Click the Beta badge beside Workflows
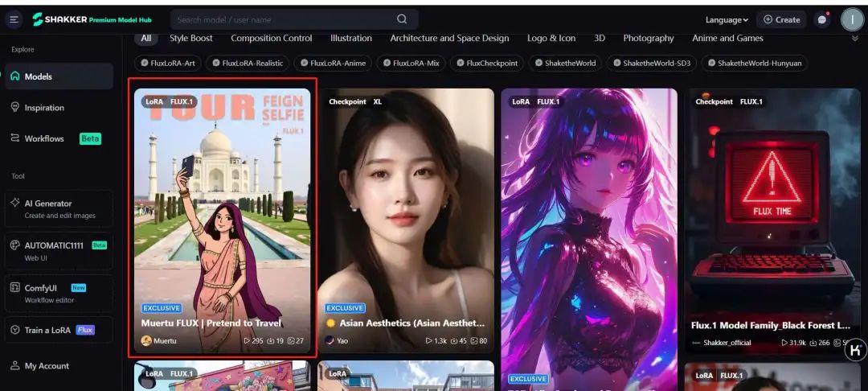Viewport: 868px width, 391px height. (90, 138)
